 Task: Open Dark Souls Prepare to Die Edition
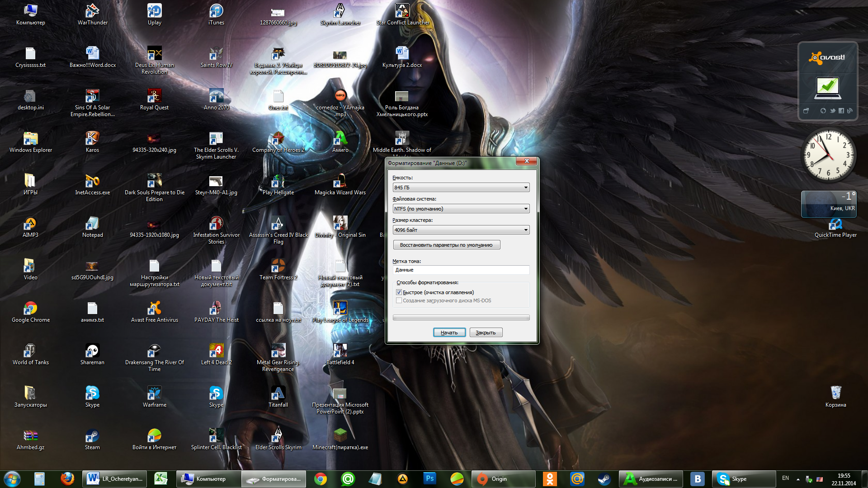154,187
